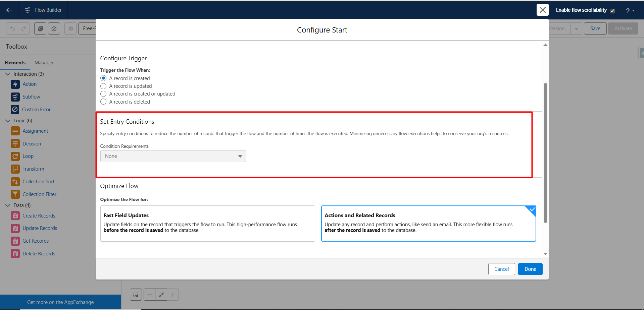Click the Get Records element icon
The image size is (644, 310).
coord(15,241)
